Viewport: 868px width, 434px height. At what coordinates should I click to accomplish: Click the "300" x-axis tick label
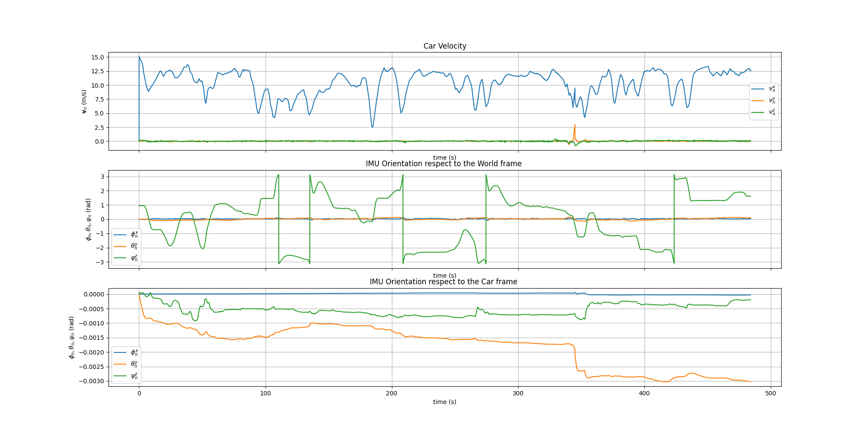pos(518,393)
